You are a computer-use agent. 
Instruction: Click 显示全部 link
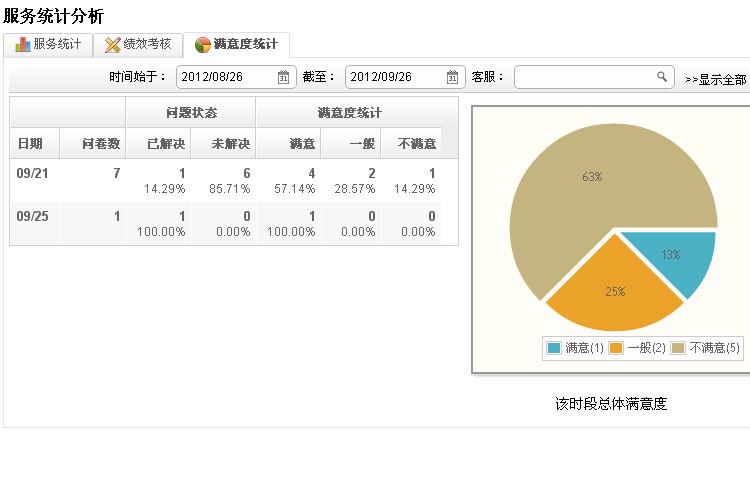pos(716,79)
